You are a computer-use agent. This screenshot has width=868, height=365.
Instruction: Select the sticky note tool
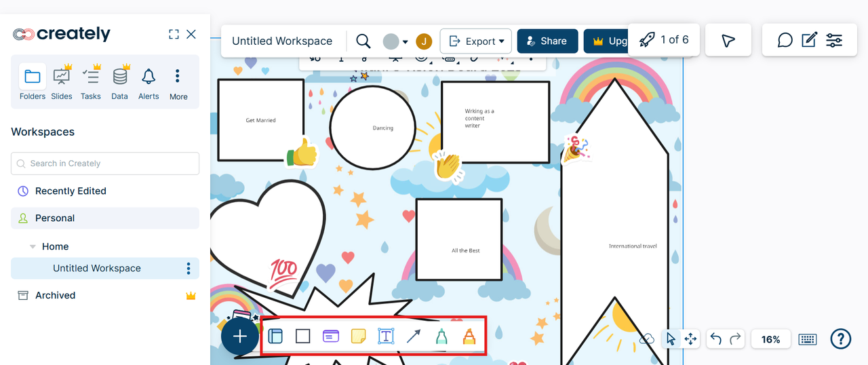point(358,336)
